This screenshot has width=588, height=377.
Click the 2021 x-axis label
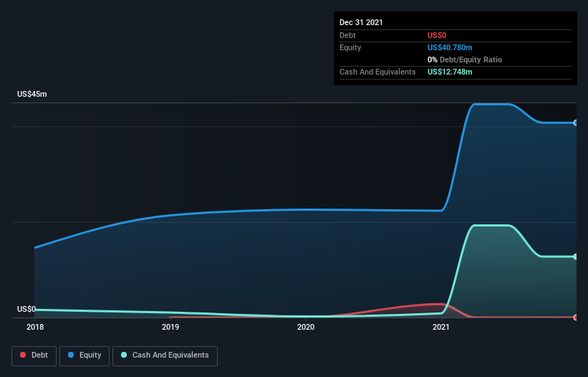click(x=441, y=327)
